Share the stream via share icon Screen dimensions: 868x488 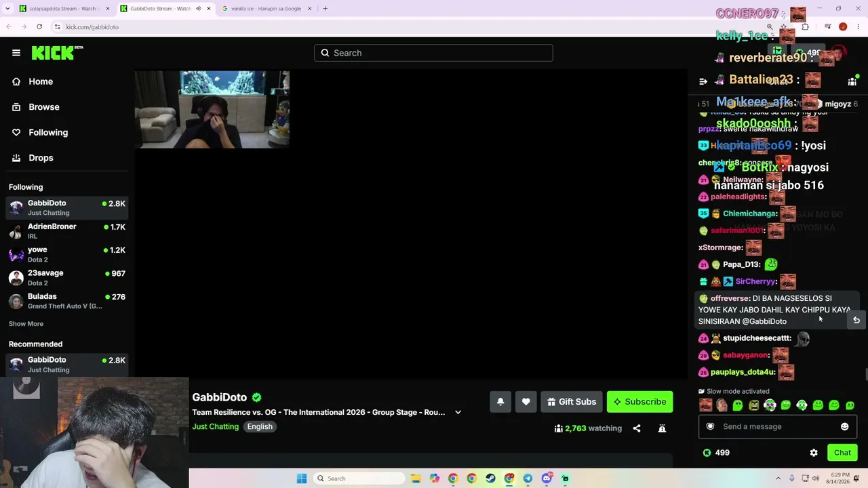tap(637, 428)
